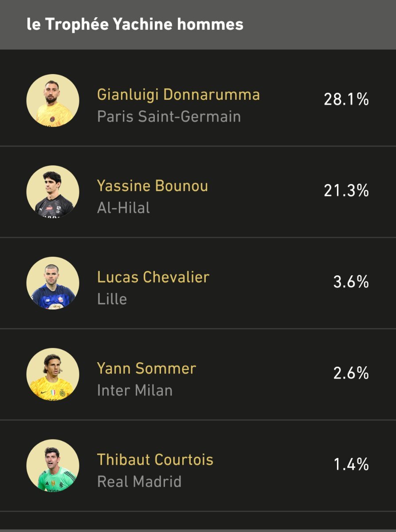Open the Thibaut Courtois name link

(155, 460)
